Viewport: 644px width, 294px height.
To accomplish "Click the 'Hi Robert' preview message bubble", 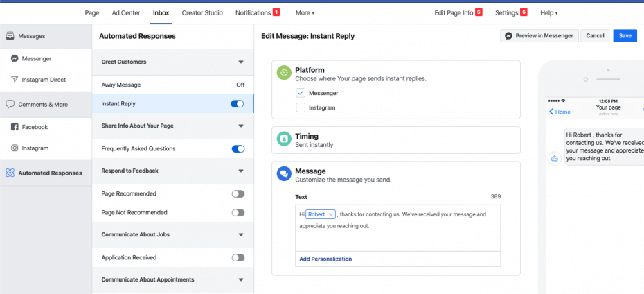I will click(604, 146).
